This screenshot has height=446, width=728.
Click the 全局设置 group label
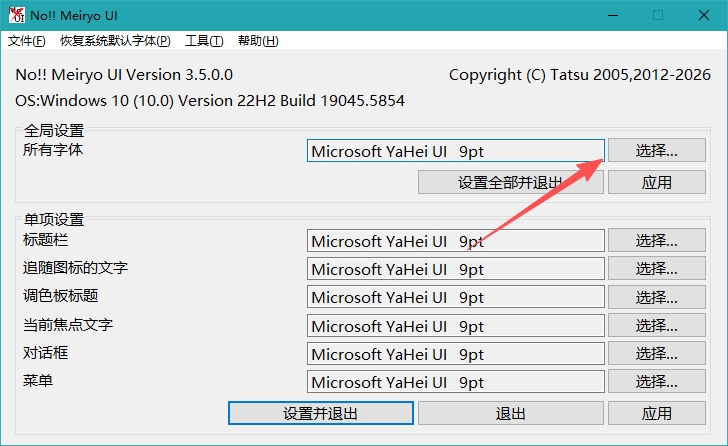[54, 130]
